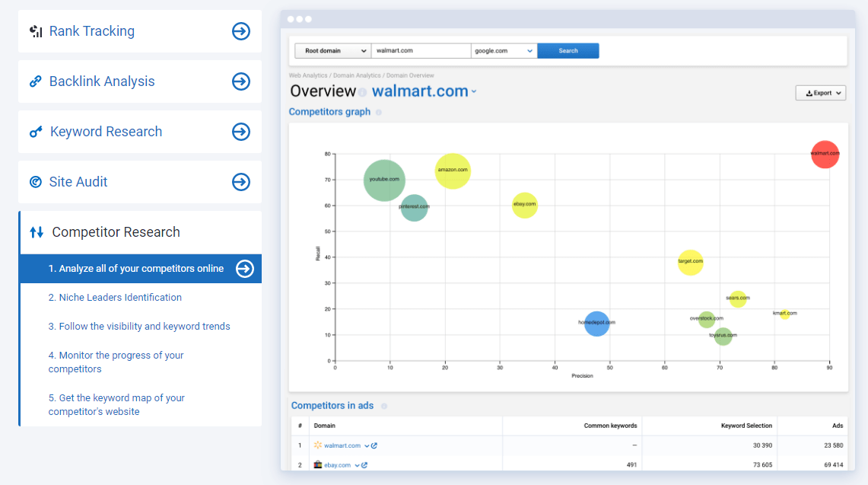Open Keyword Research arrow circle icon

[241, 132]
